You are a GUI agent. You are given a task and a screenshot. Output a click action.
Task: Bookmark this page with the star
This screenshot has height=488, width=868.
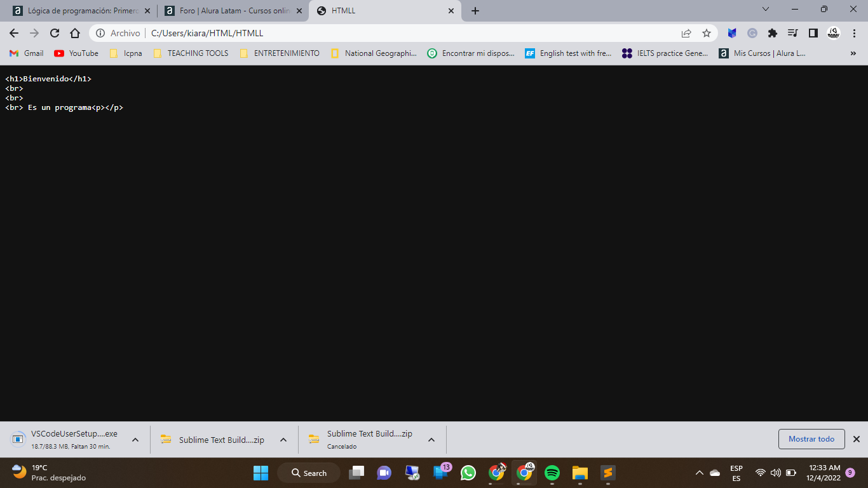[706, 33]
